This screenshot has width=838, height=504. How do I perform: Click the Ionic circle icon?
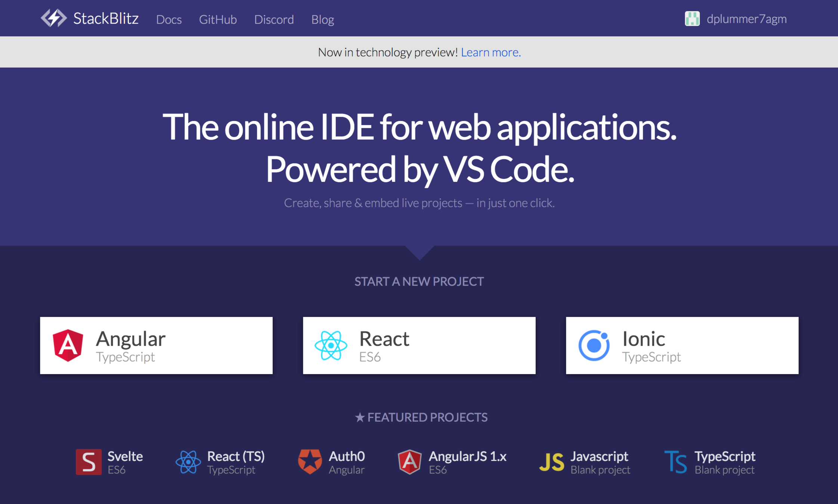[594, 345]
